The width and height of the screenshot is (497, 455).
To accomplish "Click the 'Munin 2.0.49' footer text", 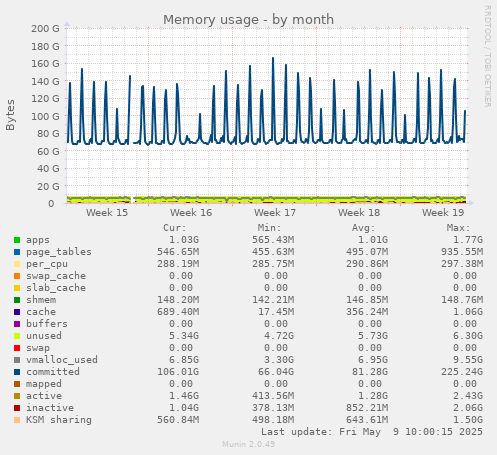I will 249,444.
